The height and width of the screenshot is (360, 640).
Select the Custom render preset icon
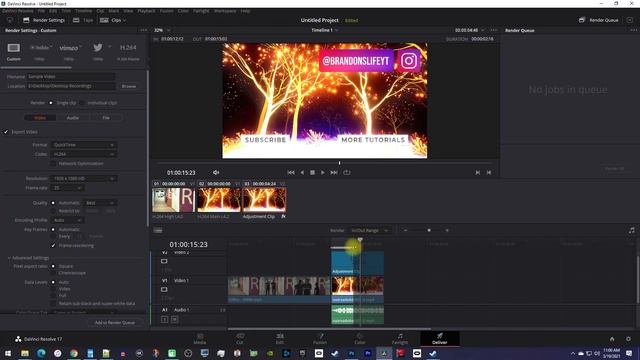[x=13, y=48]
